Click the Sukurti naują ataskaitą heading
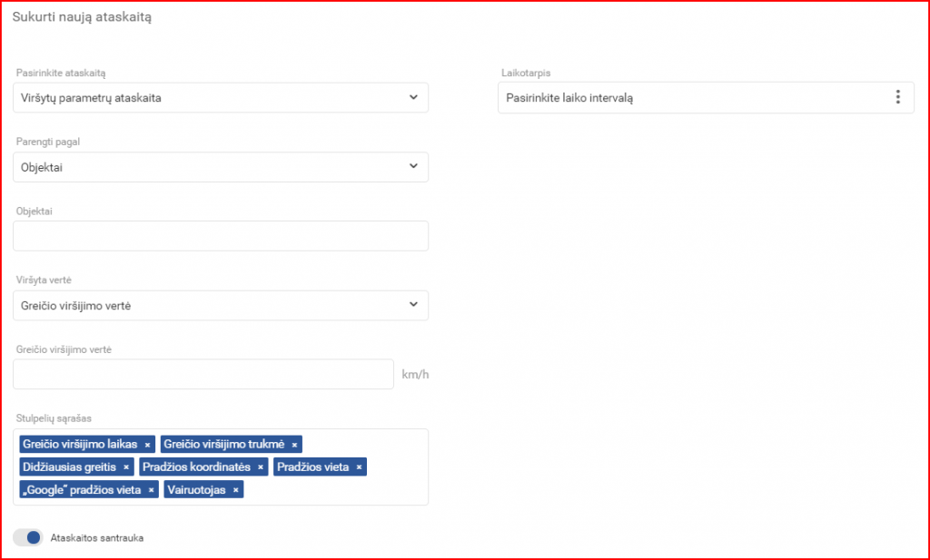Image resolution: width=930 pixels, height=560 pixels. pyautogui.click(x=82, y=16)
